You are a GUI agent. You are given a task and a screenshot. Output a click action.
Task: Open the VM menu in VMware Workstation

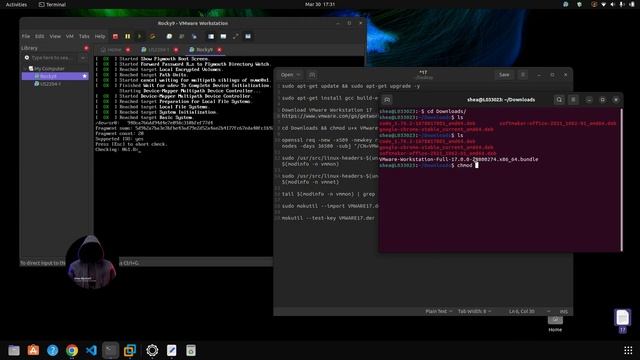[70, 36]
